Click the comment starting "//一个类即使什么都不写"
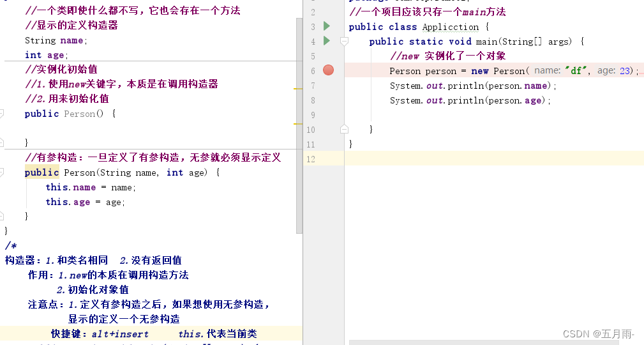 coord(132,10)
